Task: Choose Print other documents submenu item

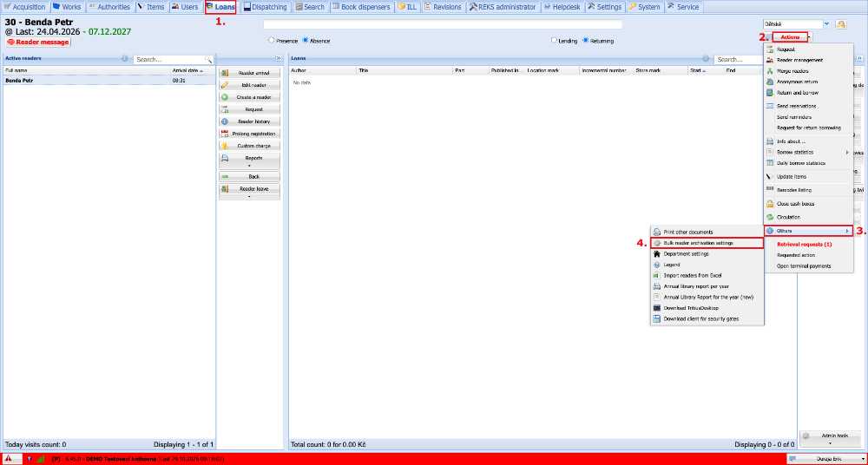Action: [x=707, y=232]
